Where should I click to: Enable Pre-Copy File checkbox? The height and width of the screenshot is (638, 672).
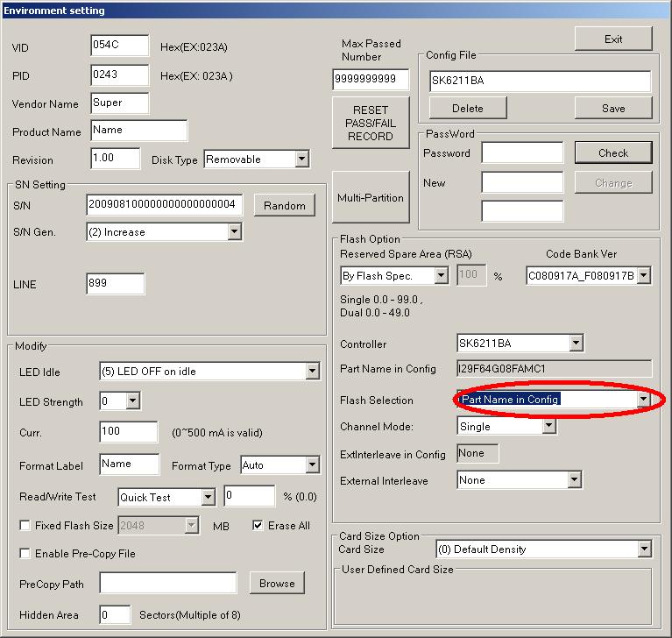click(25, 554)
